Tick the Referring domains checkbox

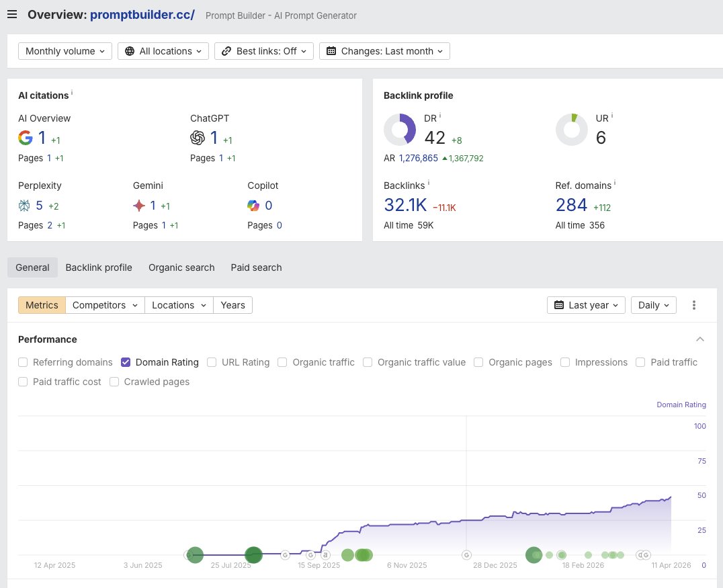(23, 362)
